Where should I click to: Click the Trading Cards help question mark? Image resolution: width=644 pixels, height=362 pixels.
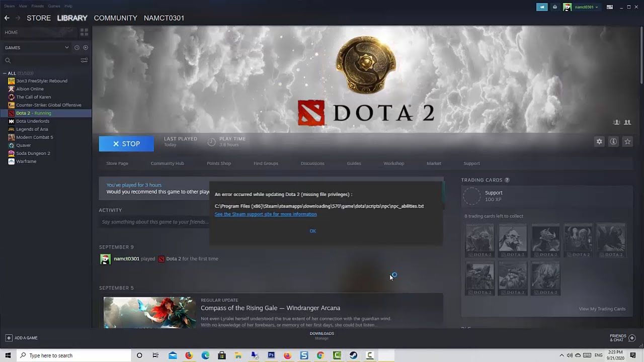[x=507, y=180]
